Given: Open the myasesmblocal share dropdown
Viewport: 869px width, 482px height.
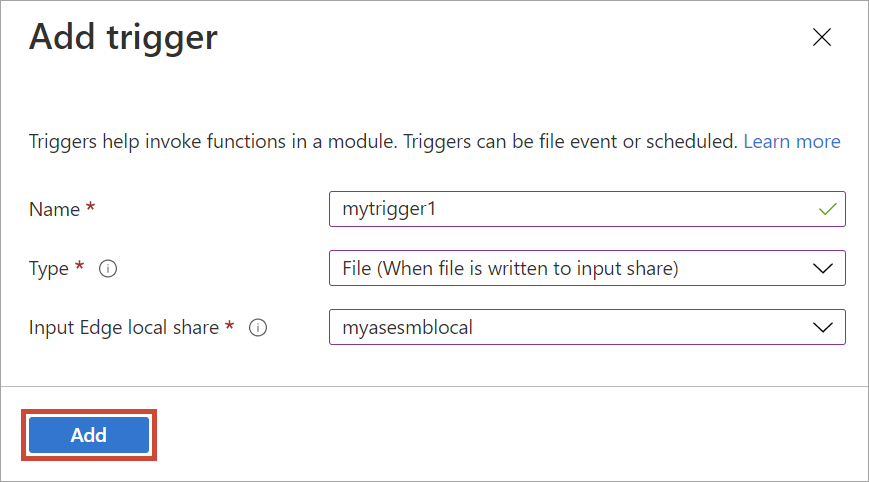Looking at the screenshot, I should [x=587, y=327].
